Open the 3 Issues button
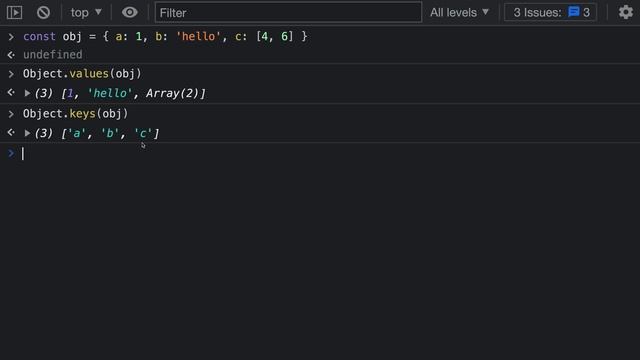Image resolution: width=640 pixels, height=360 pixels. tap(551, 13)
